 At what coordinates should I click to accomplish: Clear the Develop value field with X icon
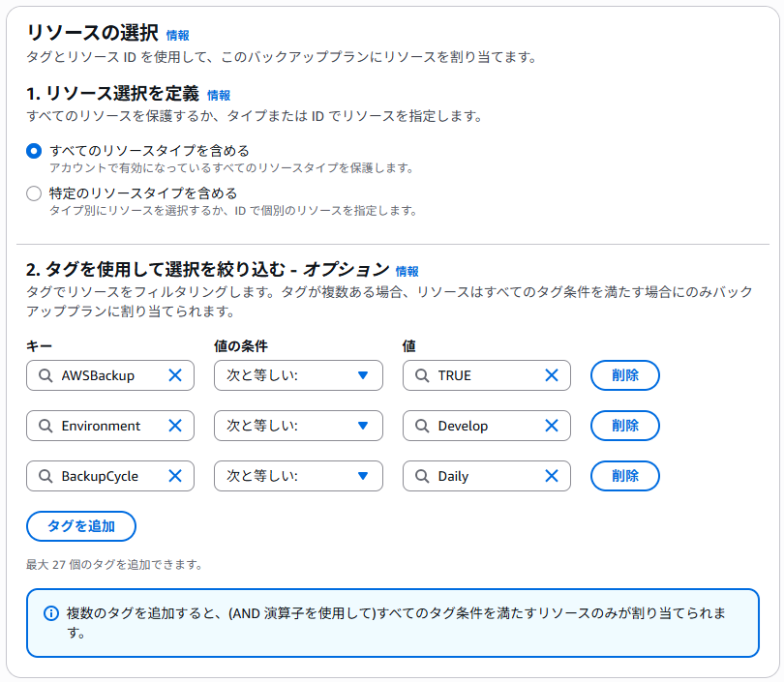click(x=552, y=426)
